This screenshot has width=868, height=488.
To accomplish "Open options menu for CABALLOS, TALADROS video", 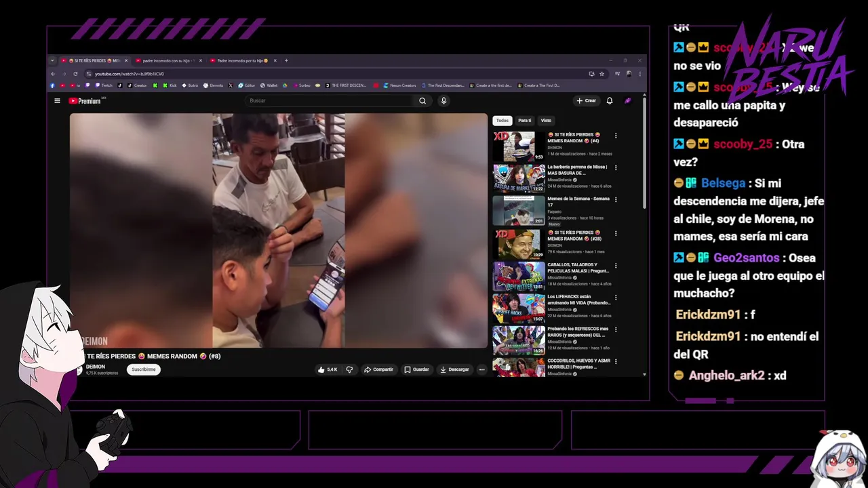I will (616, 266).
